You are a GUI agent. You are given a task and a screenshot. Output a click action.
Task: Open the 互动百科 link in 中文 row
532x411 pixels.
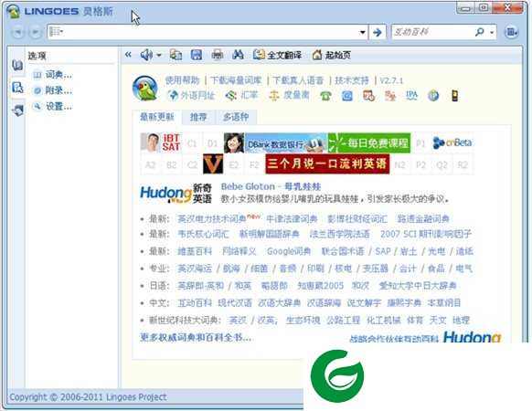(x=195, y=302)
